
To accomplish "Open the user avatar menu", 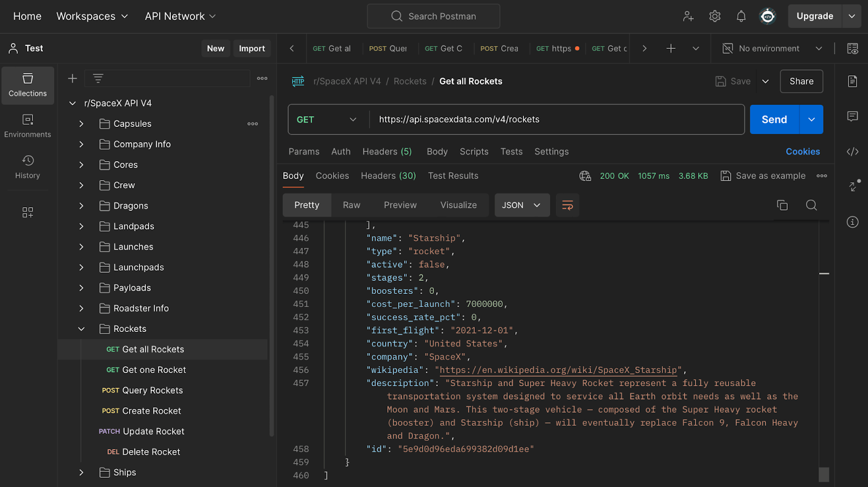I will click(x=768, y=16).
